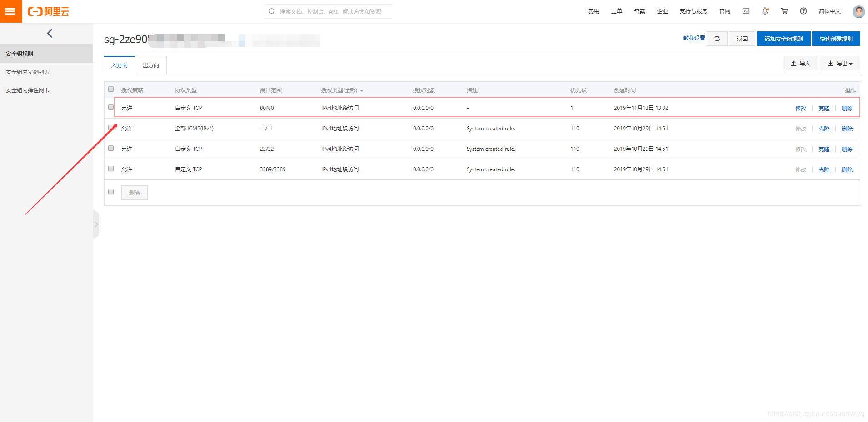Viewport: 868px width, 422px height.
Task: Select 安全组内实例列表 in the sidebar
Action: pyautogui.click(x=28, y=72)
